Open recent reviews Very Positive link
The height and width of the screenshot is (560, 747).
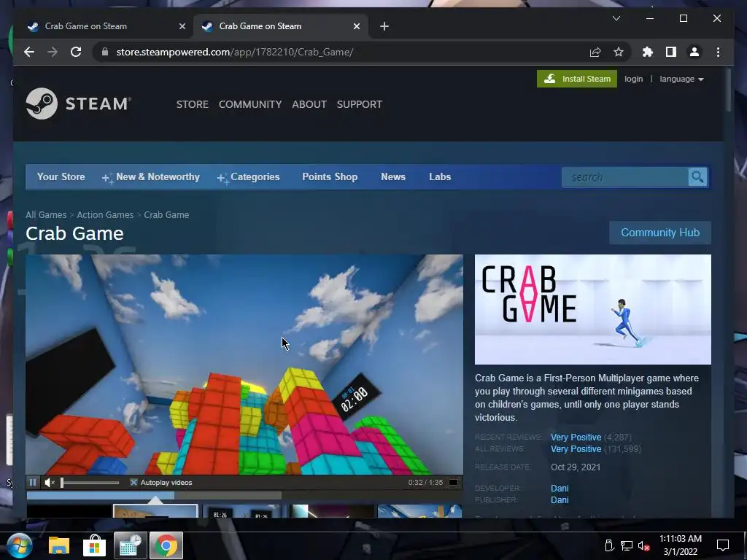pos(576,437)
